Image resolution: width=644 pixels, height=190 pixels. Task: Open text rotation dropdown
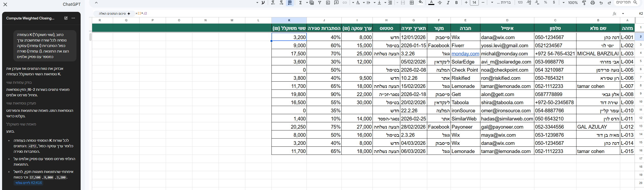pos(356,3)
